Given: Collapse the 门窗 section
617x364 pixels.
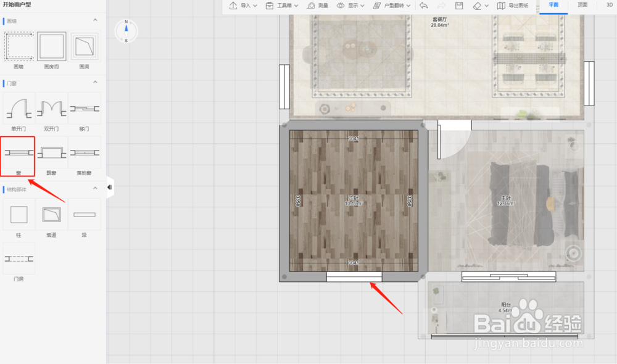Looking at the screenshot, I should point(95,82).
